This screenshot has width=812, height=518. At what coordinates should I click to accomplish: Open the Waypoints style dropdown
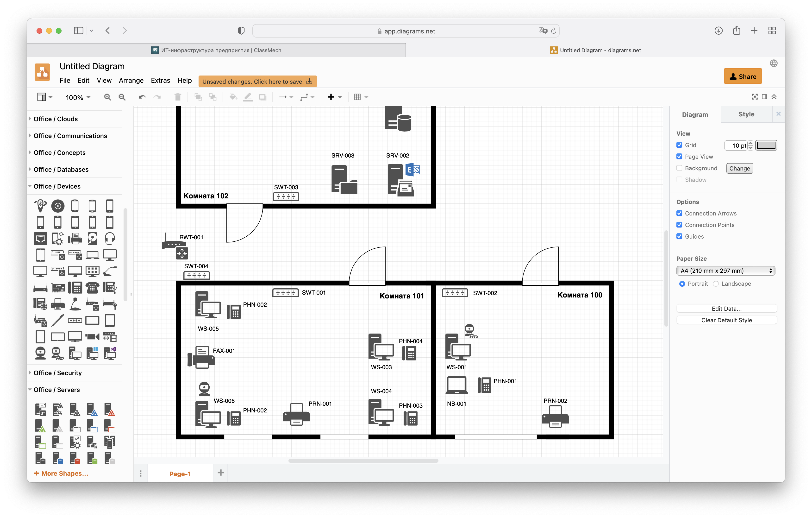(307, 97)
